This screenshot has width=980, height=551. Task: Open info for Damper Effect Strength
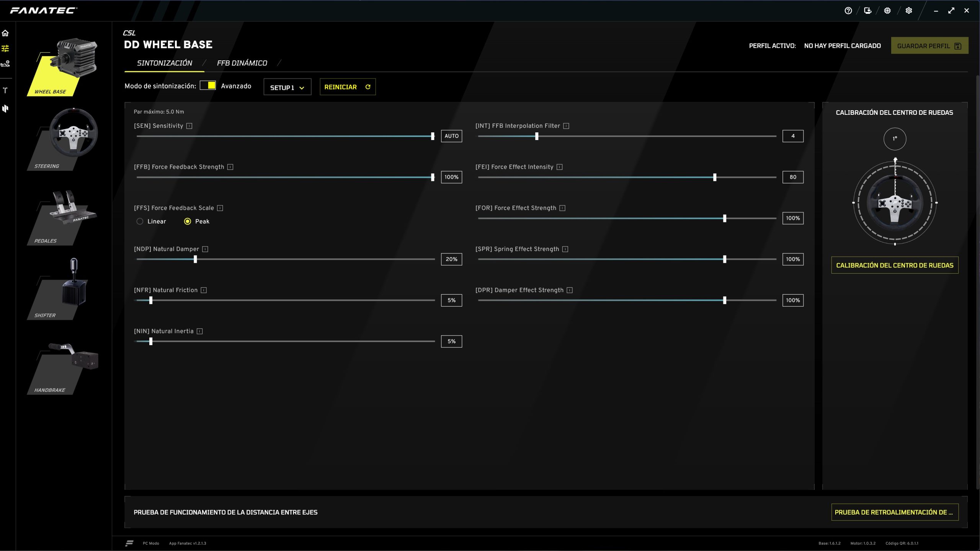click(570, 290)
